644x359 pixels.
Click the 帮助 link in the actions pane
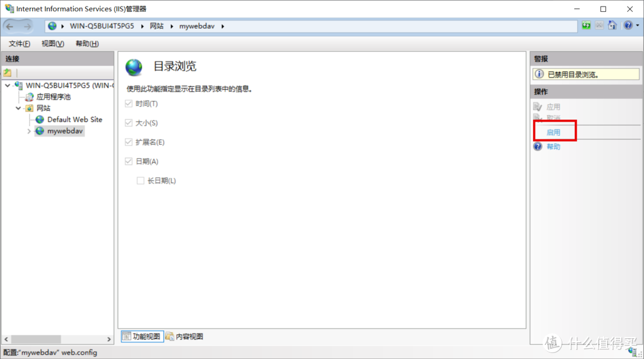(553, 147)
